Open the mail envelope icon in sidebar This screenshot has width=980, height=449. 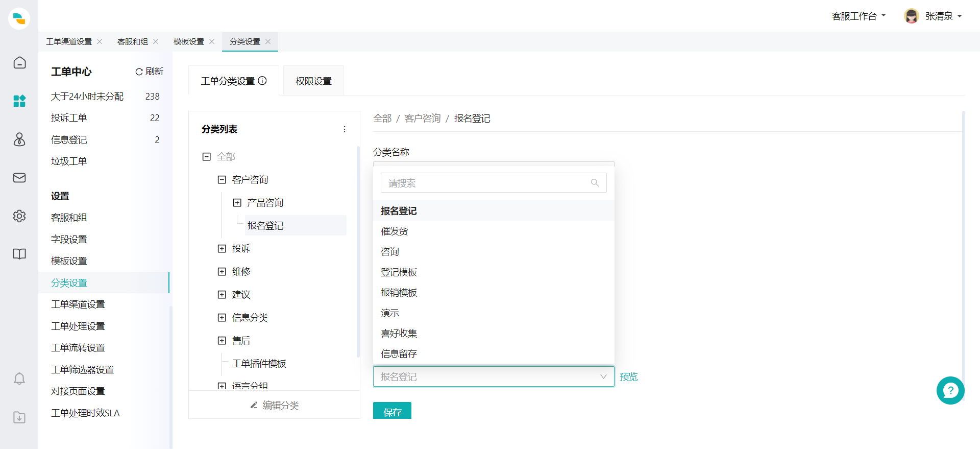coord(19,178)
